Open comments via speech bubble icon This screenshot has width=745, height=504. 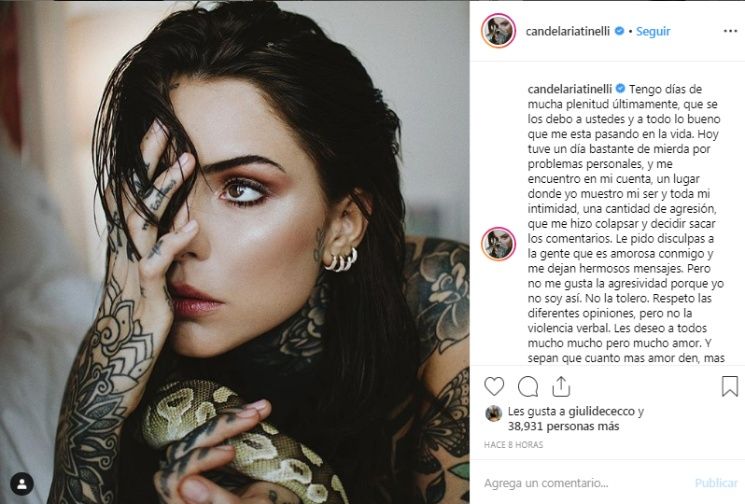pos(528,386)
